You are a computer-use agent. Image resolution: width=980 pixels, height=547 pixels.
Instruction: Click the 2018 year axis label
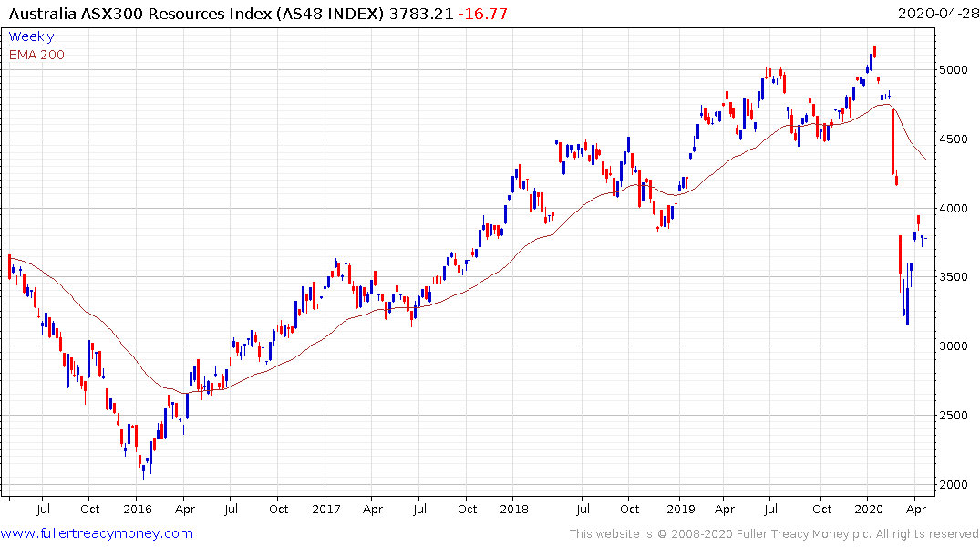point(514,510)
